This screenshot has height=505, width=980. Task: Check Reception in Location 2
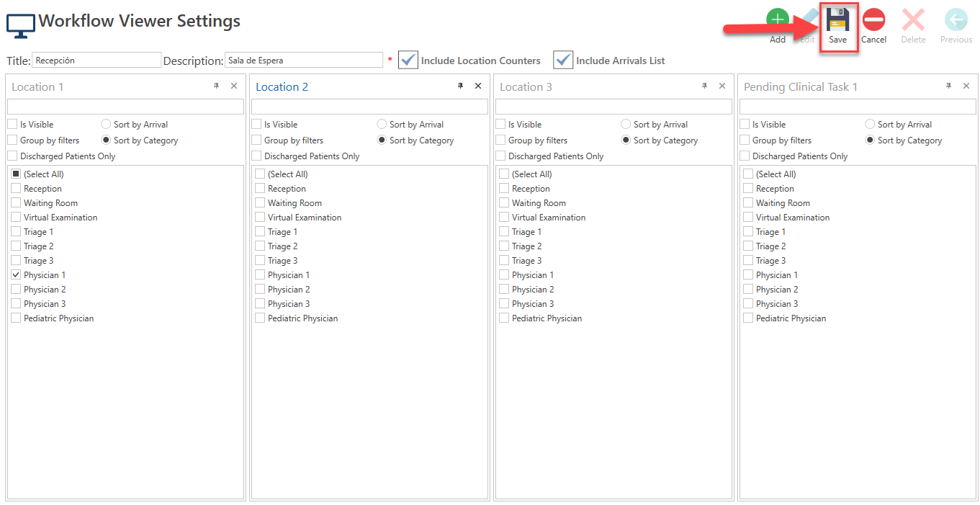(260, 188)
